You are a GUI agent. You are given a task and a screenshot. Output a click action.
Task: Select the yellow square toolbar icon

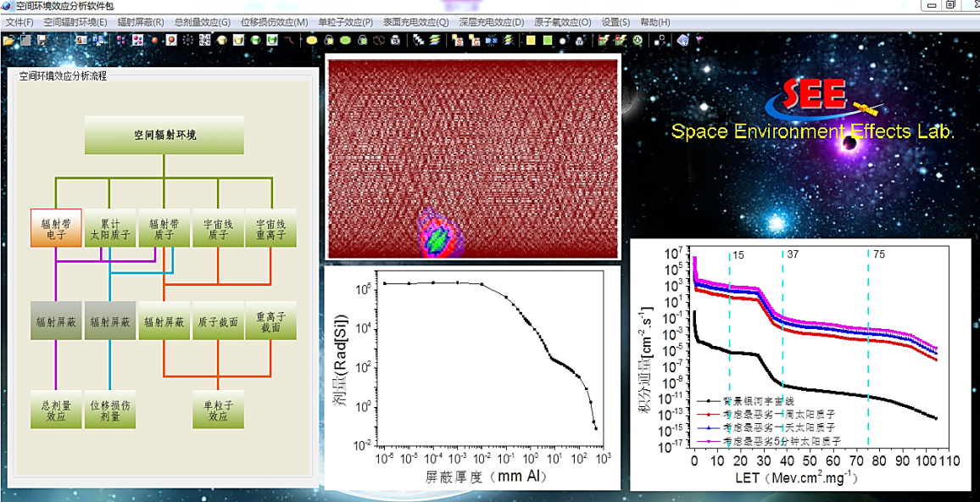(531, 40)
